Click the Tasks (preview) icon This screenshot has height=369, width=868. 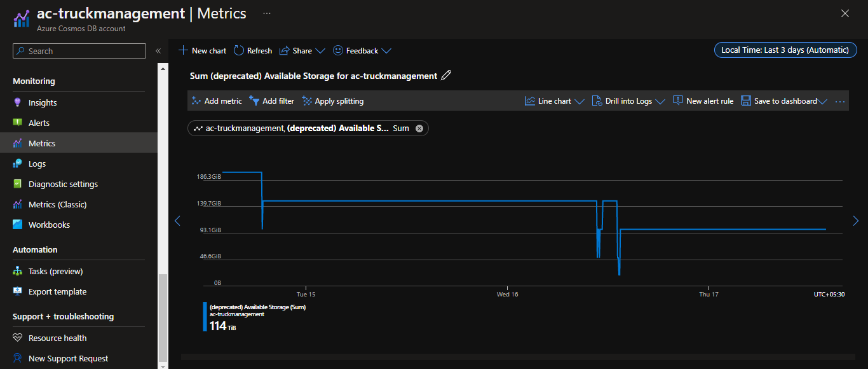[18, 271]
